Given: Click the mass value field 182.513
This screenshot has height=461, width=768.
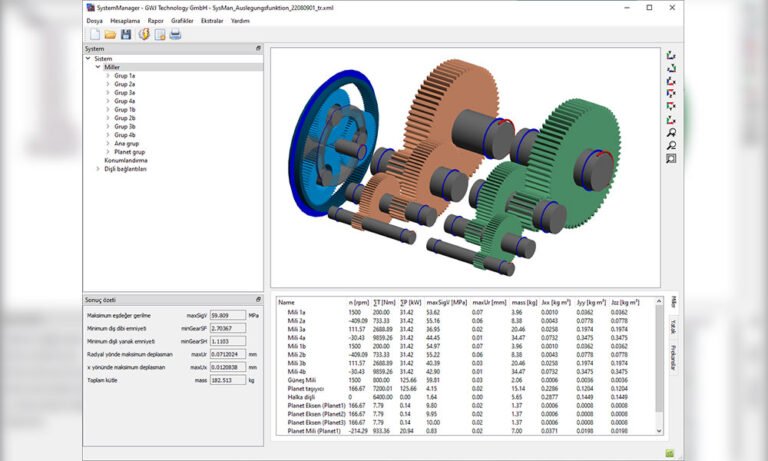Looking at the screenshot, I should [228, 380].
